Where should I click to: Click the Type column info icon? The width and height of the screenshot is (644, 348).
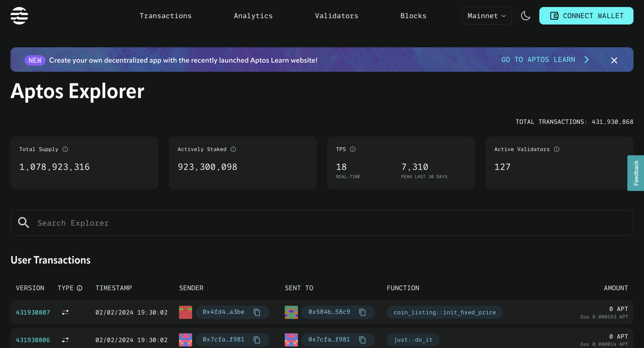coord(80,288)
